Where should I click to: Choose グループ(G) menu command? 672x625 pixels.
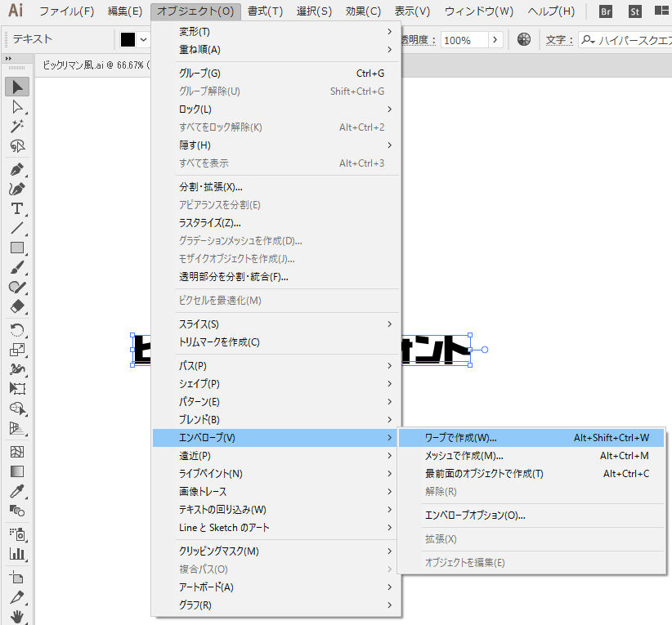276,74
